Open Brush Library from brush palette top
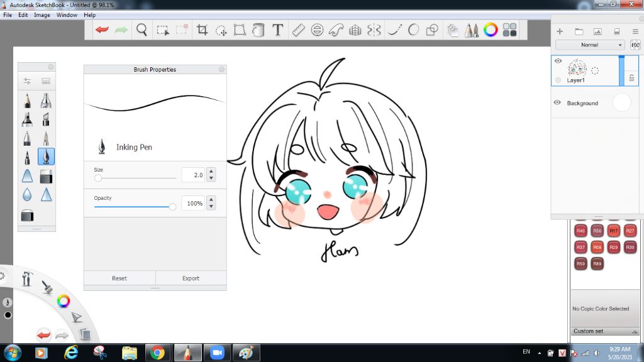Screen dimensions: 644x362 46,81
